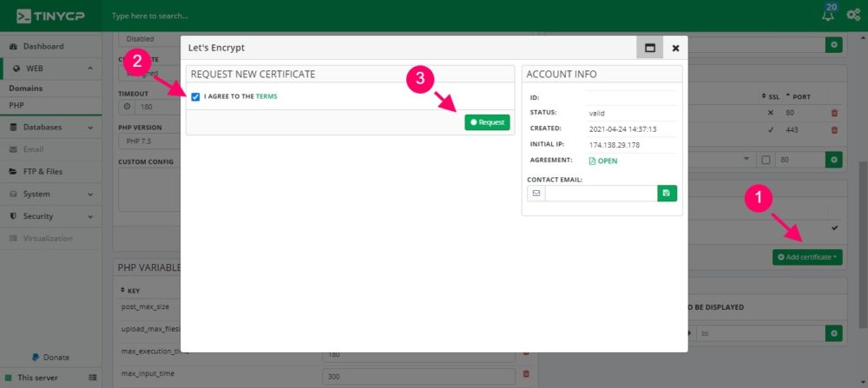
Task: Open FTP & Files in the sidebar
Action: pos(43,172)
